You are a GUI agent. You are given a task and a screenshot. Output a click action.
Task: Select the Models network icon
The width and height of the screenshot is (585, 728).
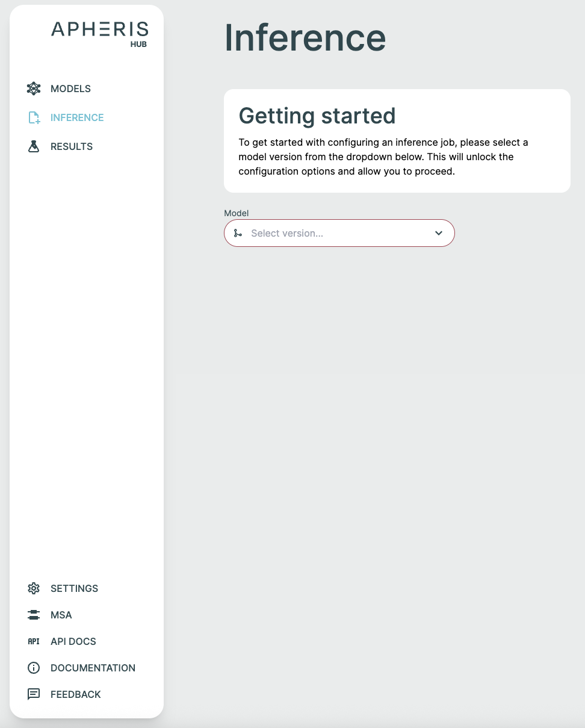click(34, 89)
